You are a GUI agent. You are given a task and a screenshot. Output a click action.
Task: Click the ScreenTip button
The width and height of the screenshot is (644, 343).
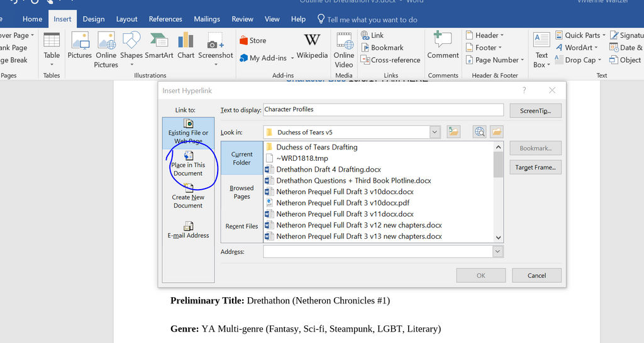[x=535, y=111]
